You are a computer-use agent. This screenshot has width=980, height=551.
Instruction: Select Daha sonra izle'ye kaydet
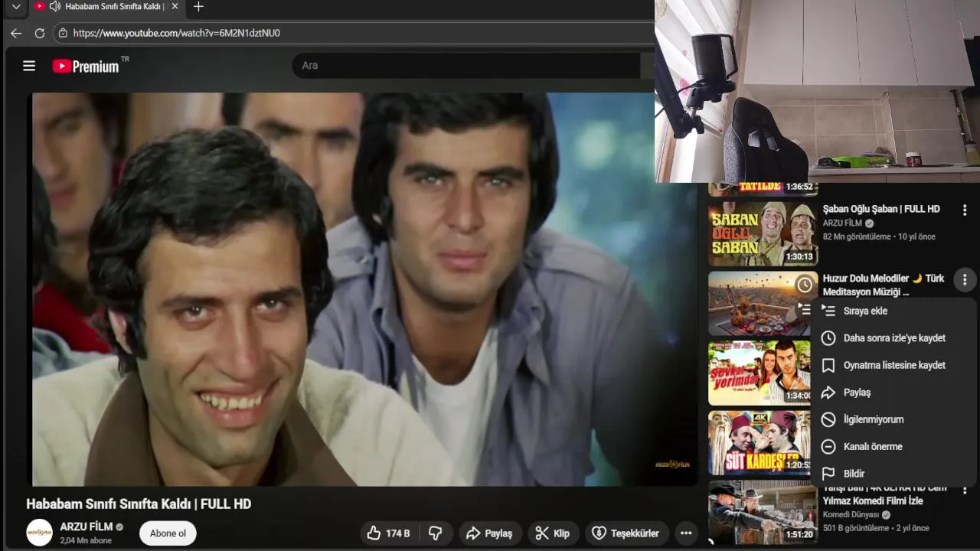pyautogui.click(x=893, y=338)
